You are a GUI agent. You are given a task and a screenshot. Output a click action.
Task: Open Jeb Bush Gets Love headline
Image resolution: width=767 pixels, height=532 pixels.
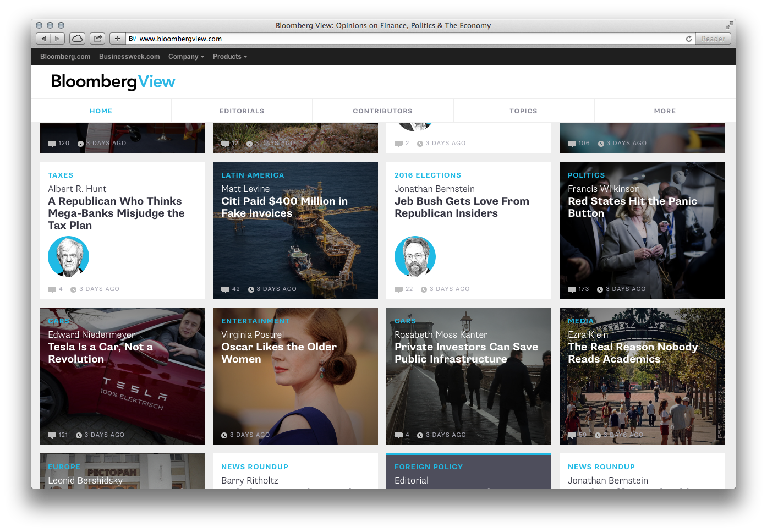point(462,207)
